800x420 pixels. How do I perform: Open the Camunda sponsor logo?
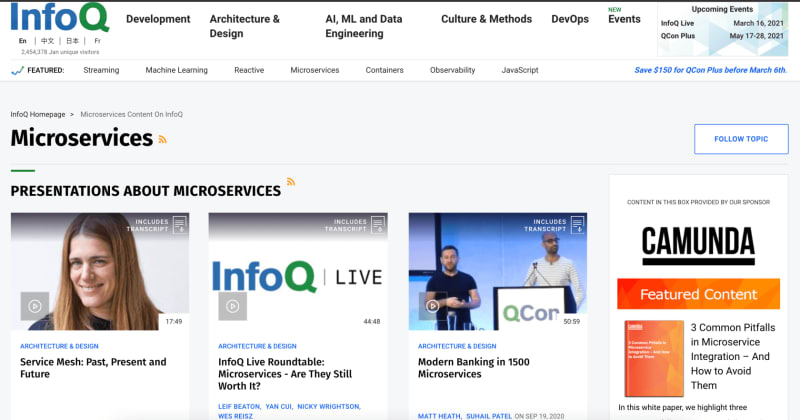698,246
